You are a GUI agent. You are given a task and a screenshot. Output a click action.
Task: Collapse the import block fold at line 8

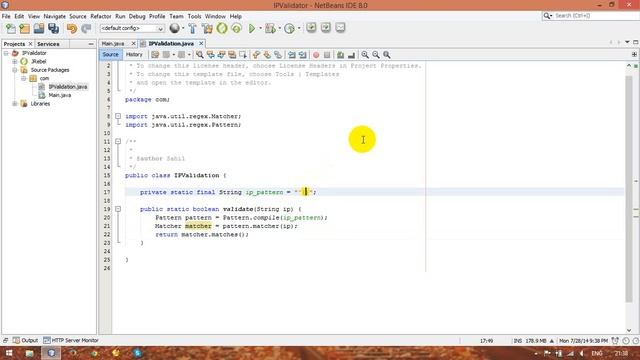(118, 116)
